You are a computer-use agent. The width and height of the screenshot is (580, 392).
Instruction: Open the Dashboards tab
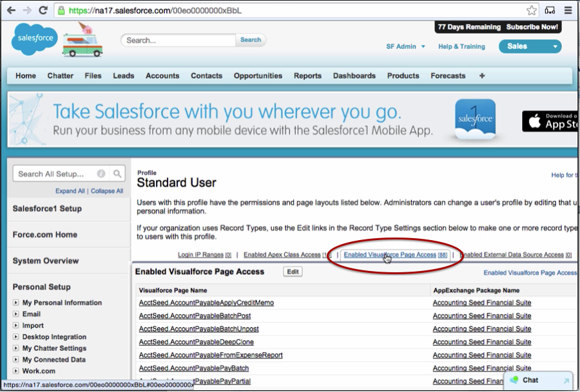[x=354, y=76]
